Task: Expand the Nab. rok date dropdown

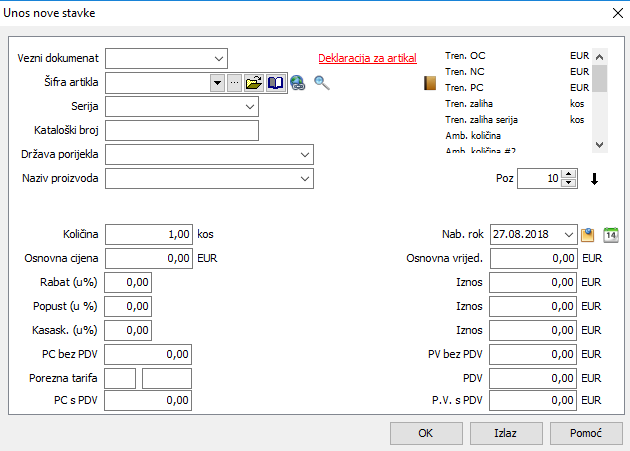Action: tap(569, 235)
